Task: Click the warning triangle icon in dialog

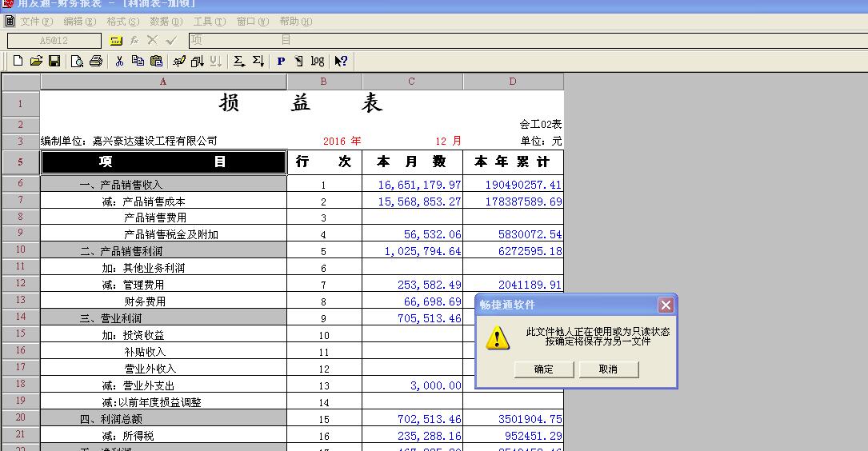Action: coord(497,337)
